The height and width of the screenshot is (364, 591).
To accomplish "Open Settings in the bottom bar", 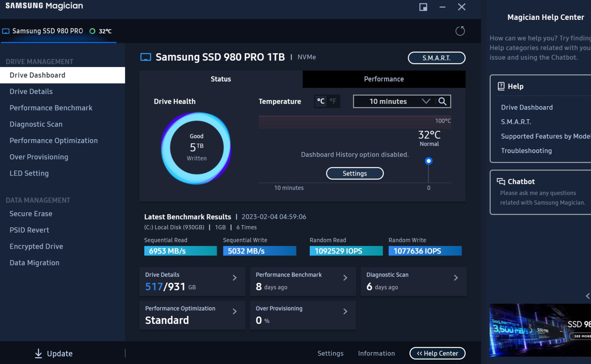I will coord(331,353).
